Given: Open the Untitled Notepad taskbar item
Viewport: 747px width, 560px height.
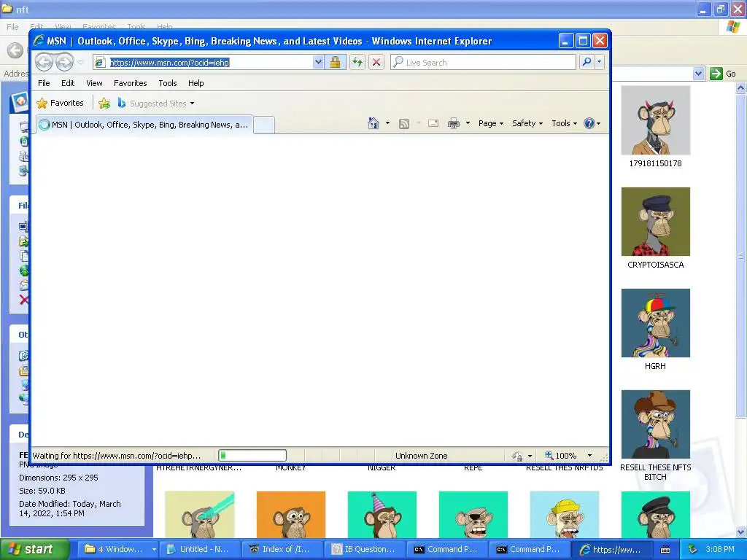Looking at the screenshot, I should click(x=201, y=549).
